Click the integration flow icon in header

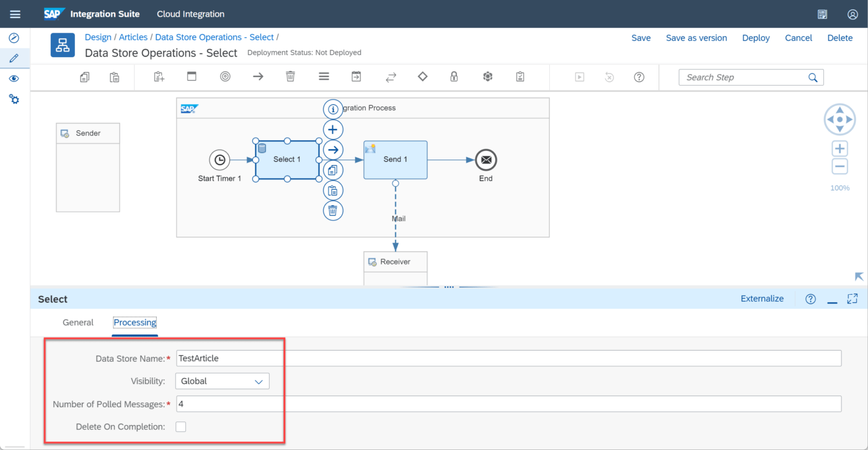(63, 45)
